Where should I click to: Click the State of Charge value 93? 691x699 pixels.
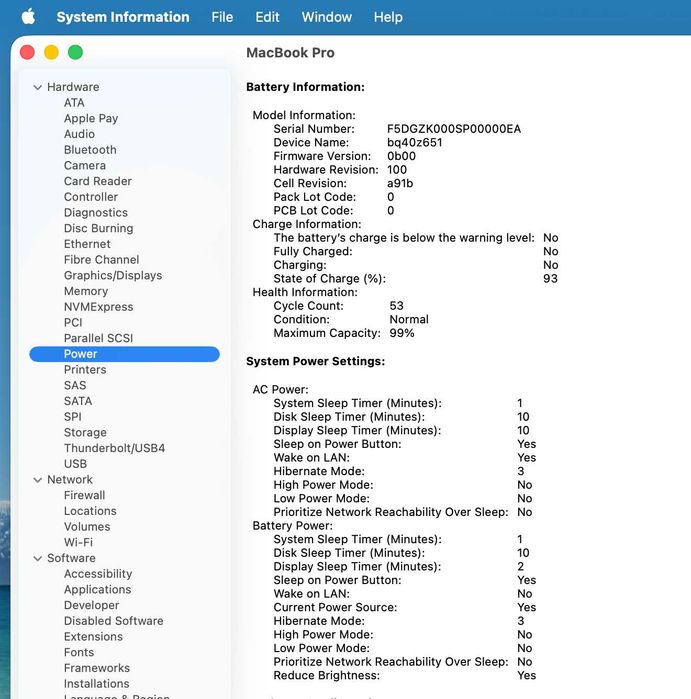click(550, 279)
